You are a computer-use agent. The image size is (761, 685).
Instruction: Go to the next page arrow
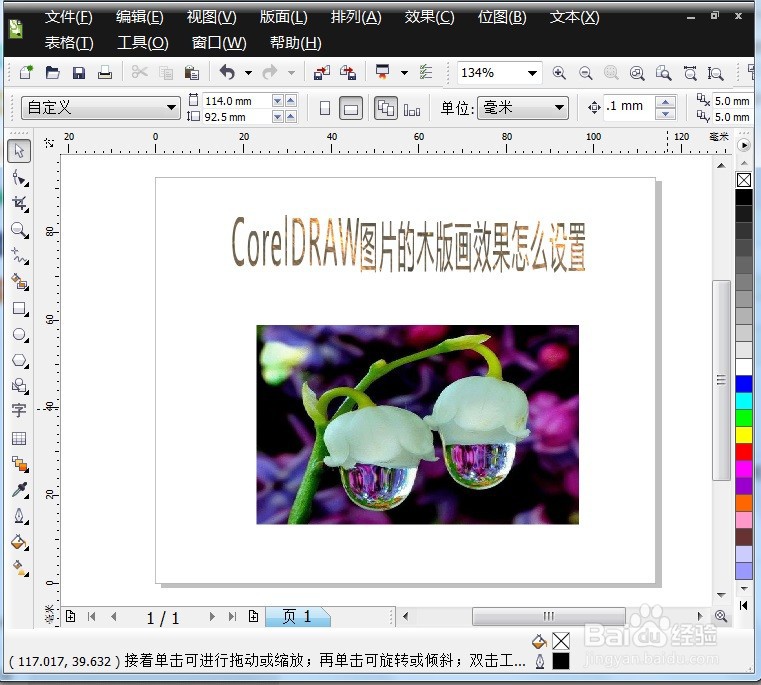(x=212, y=617)
